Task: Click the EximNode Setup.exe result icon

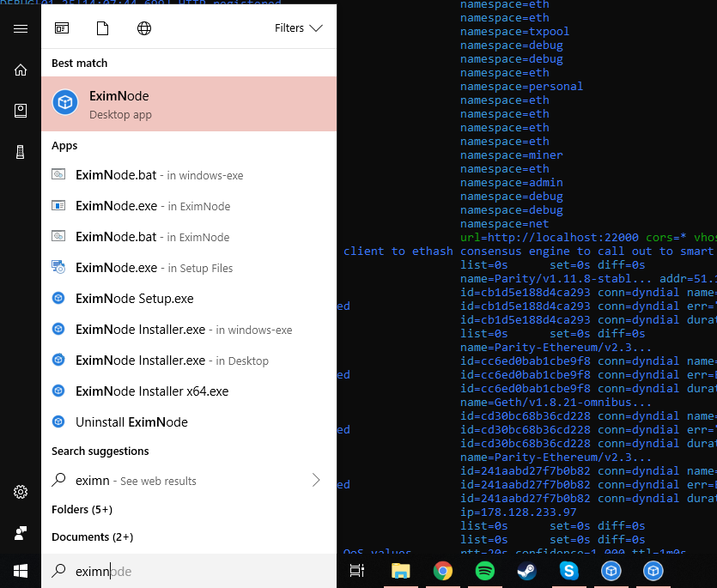Action: tap(58, 298)
